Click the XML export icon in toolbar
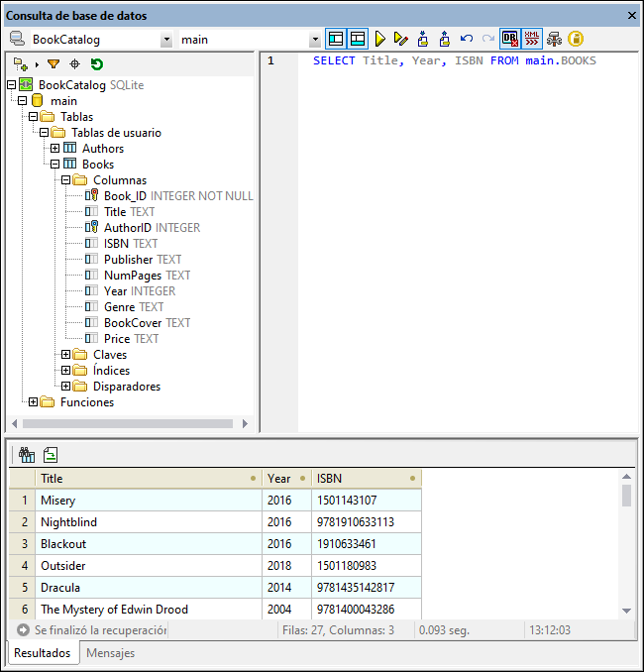Viewport: 644px width, 672px height. pos(532,40)
